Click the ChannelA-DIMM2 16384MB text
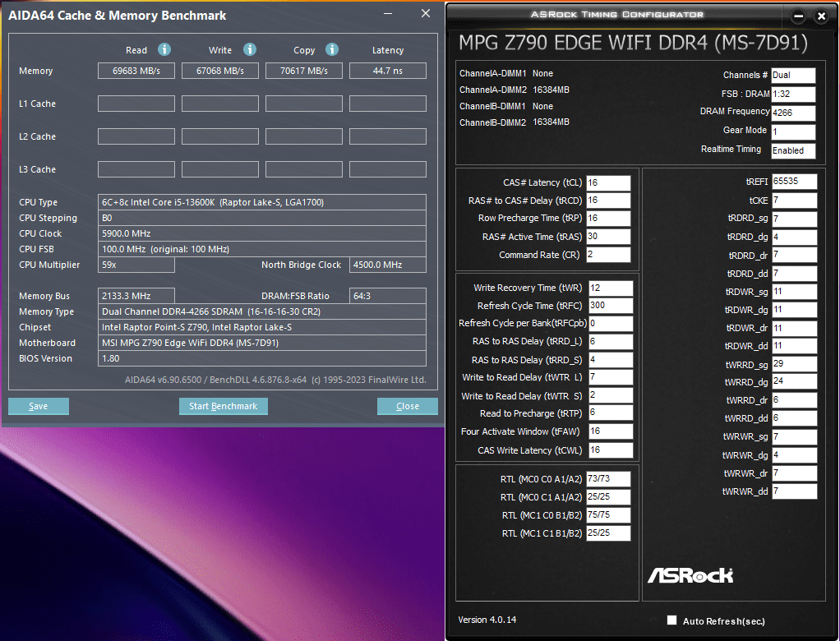Viewport: 840px width, 641px height. [515, 90]
